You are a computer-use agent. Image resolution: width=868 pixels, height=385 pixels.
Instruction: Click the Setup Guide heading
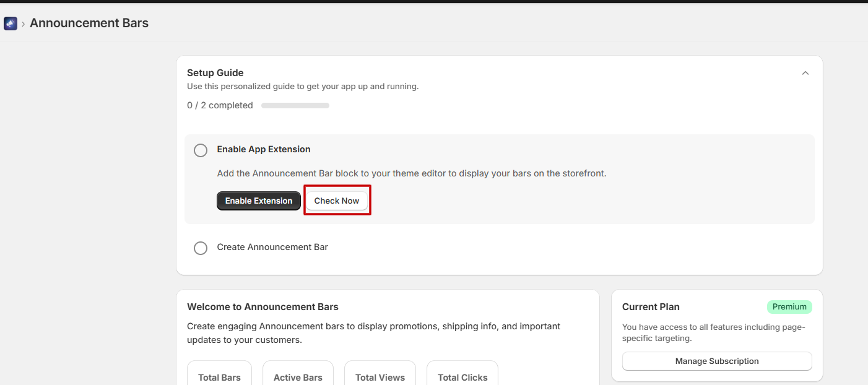tap(215, 73)
